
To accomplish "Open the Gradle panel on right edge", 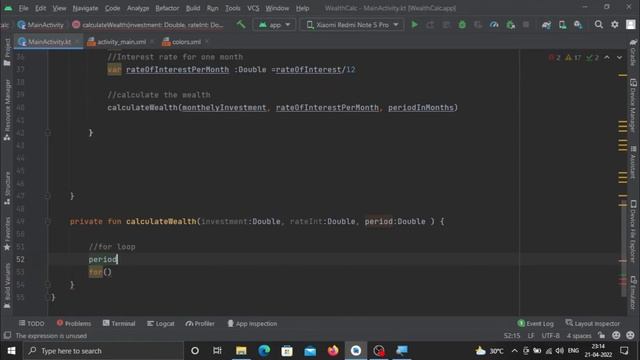I will (x=633, y=53).
